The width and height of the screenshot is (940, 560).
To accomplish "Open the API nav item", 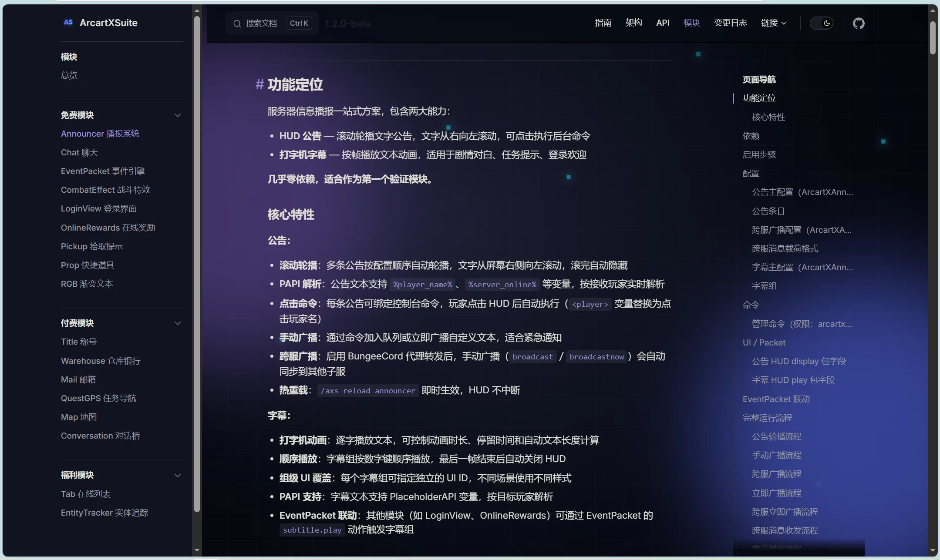I will tap(663, 23).
